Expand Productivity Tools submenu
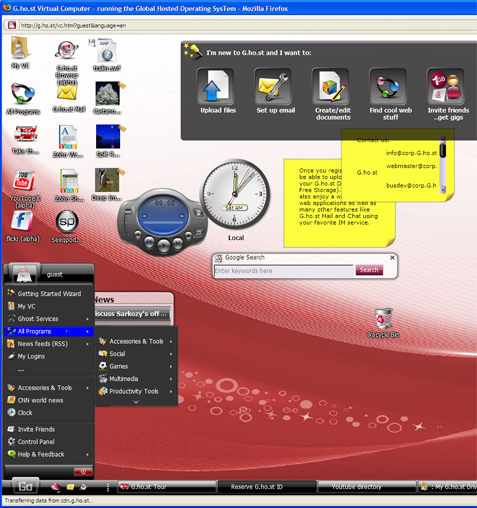 (x=136, y=391)
